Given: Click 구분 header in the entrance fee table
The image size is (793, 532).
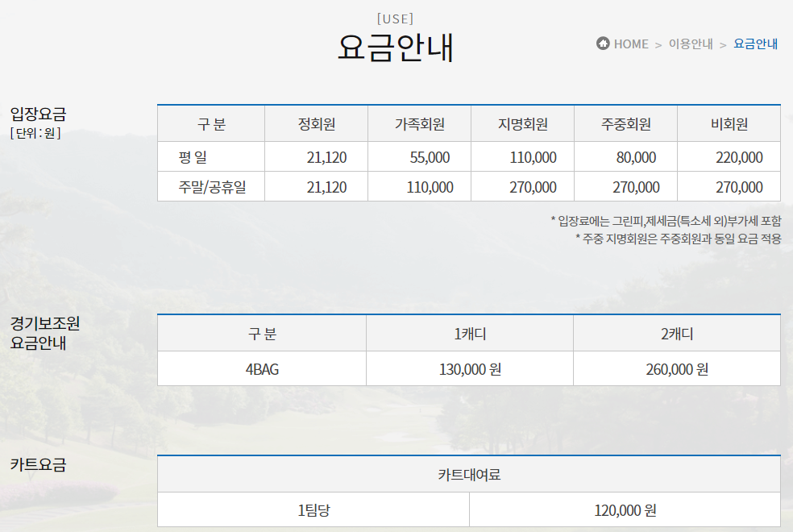Looking at the screenshot, I should [211, 124].
